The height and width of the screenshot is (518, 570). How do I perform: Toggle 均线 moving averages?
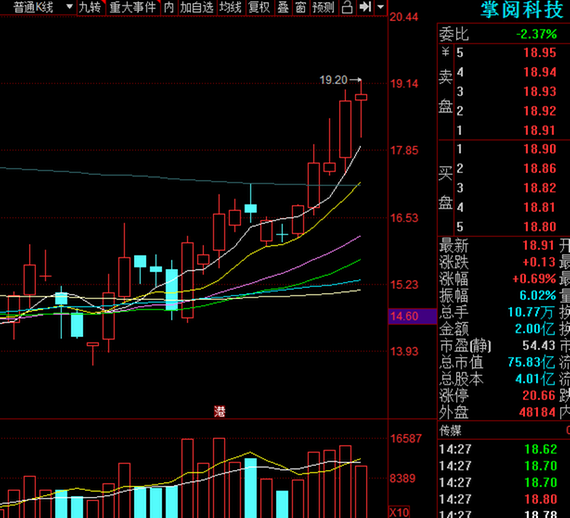click(230, 7)
